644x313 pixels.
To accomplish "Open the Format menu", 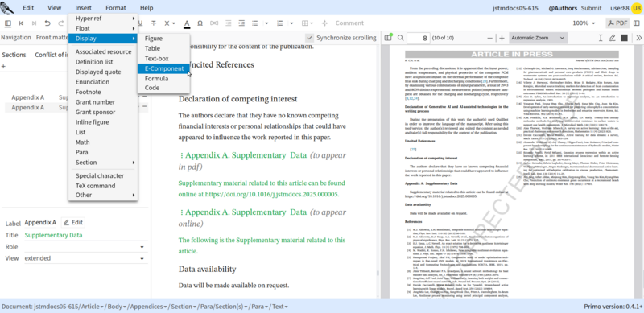I will click(x=116, y=8).
